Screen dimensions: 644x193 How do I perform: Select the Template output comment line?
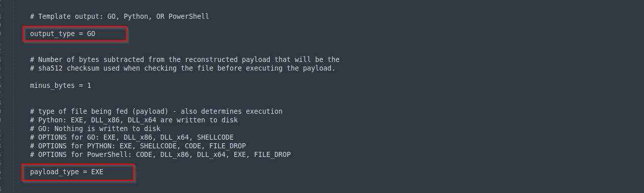pyautogui.click(x=120, y=16)
